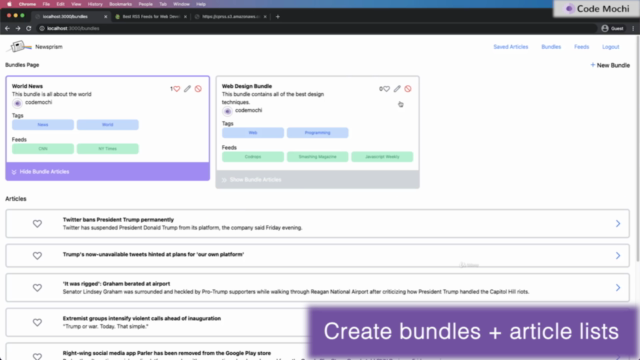Screen dimensions: 640x360
Task: Select the Smashing Magazine feed chip
Action: tap(318, 157)
